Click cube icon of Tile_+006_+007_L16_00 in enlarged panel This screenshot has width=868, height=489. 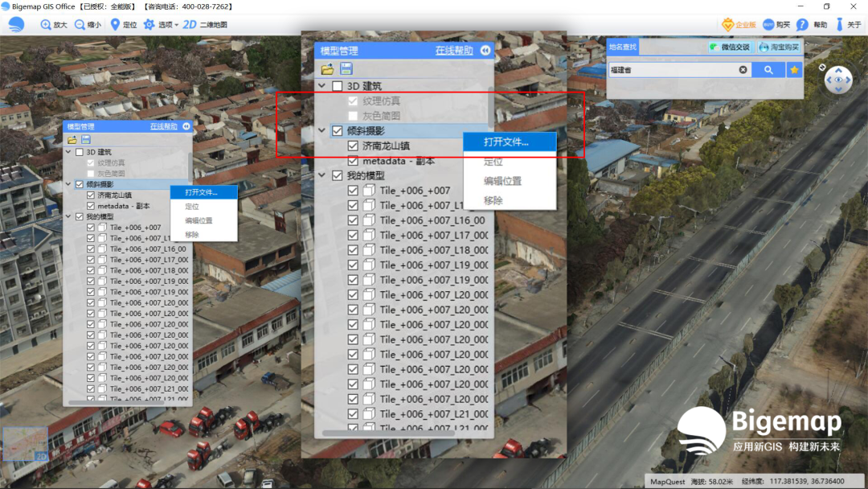(369, 220)
